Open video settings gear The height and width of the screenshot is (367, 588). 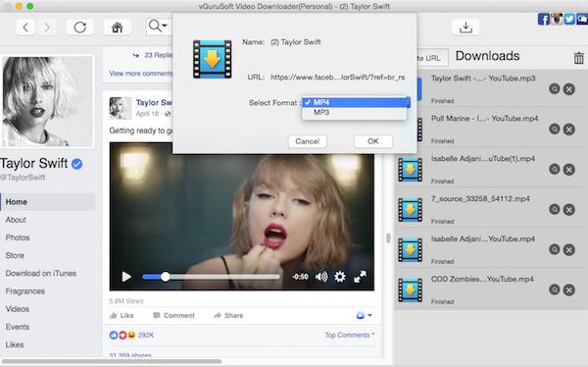pos(340,277)
